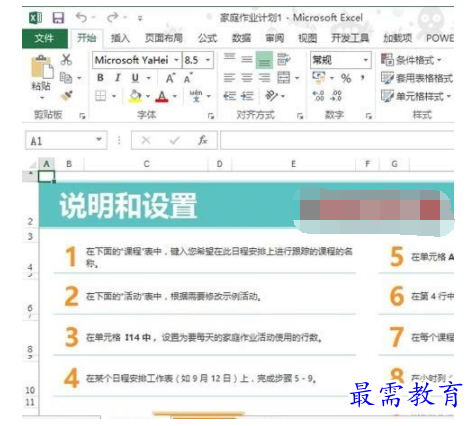Apply percent style

point(346,78)
